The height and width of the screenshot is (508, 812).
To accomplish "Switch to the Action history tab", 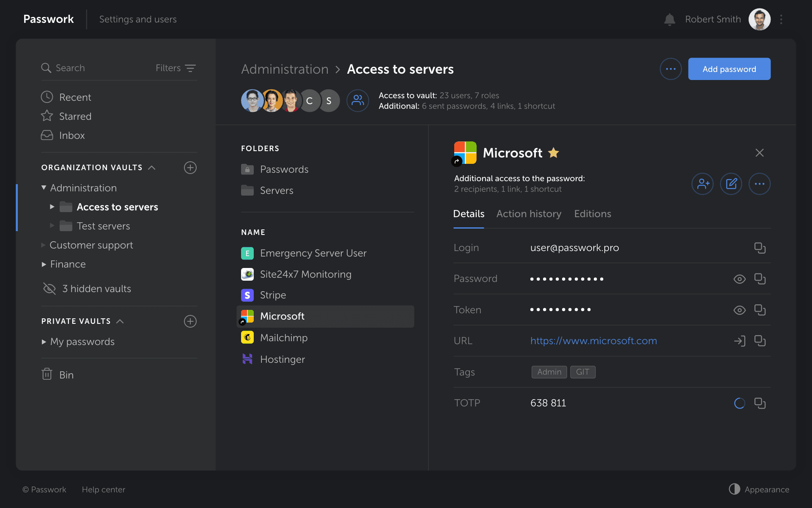I will [529, 214].
